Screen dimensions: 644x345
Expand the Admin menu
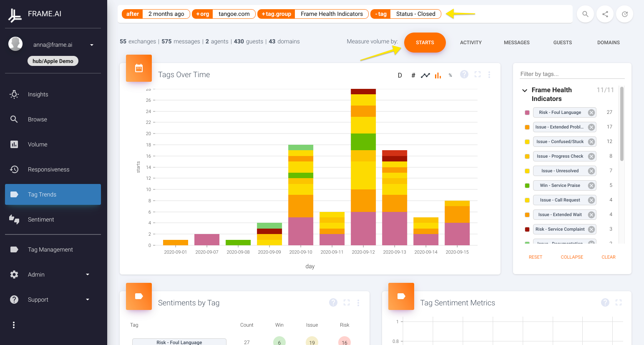pyautogui.click(x=88, y=274)
